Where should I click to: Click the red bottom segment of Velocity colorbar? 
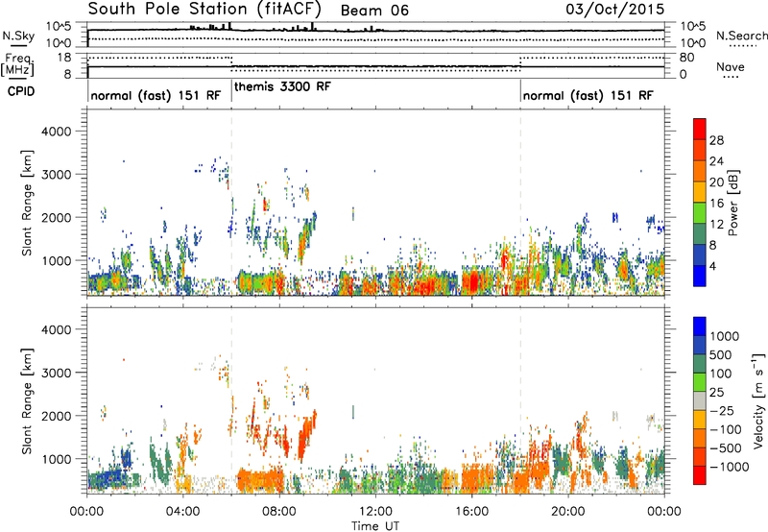tap(700, 475)
